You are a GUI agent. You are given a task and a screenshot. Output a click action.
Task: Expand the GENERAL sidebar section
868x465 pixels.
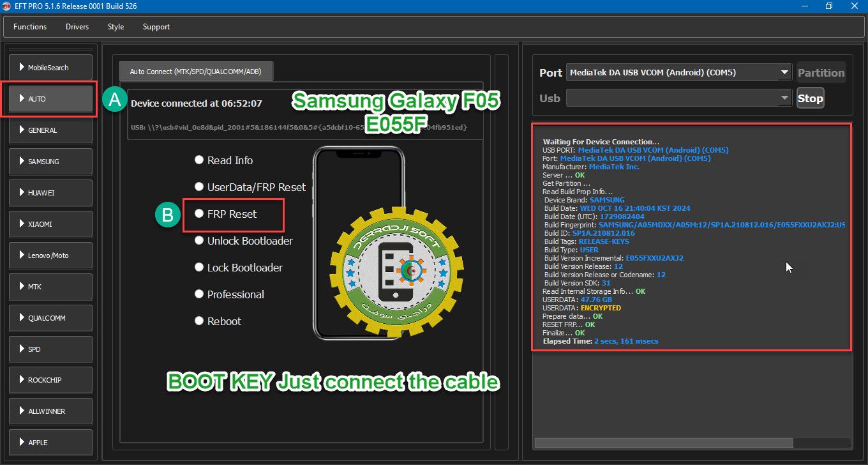51,130
